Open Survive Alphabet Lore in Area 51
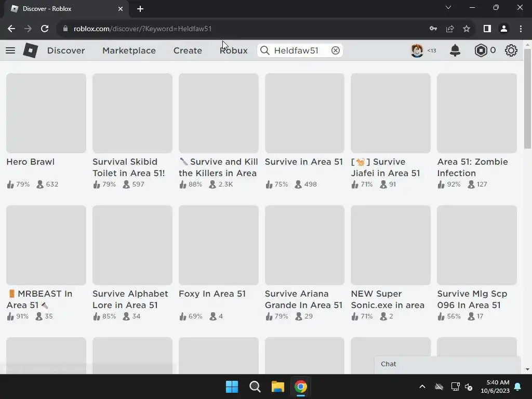The width and height of the screenshot is (532, 399). (x=130, y=299)
